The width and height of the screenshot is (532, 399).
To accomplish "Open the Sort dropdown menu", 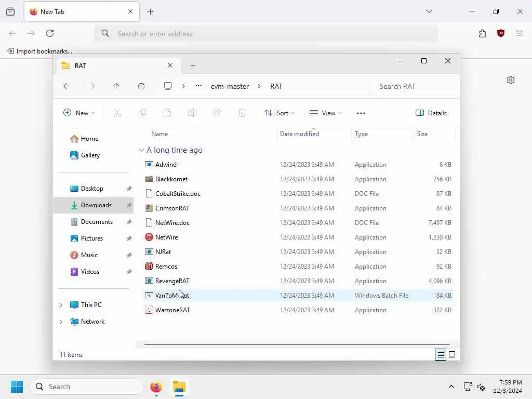I will coord(279,113).
